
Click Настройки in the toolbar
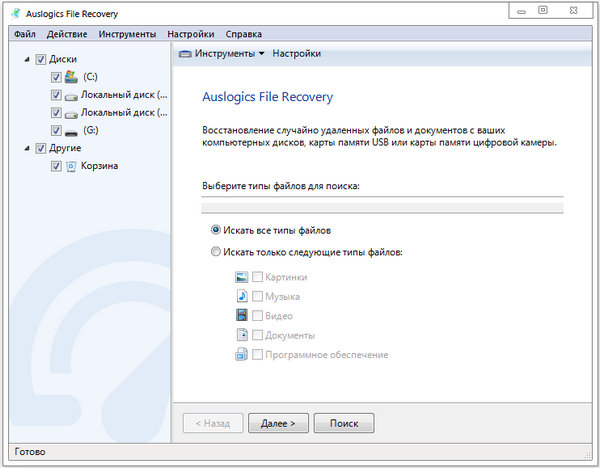coord(297,53)
